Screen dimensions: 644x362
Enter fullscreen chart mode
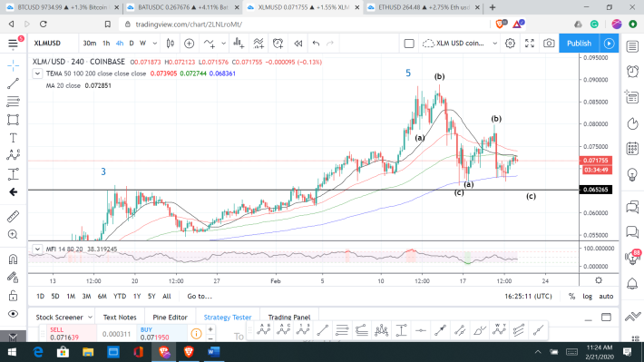[x=530, y=44]
